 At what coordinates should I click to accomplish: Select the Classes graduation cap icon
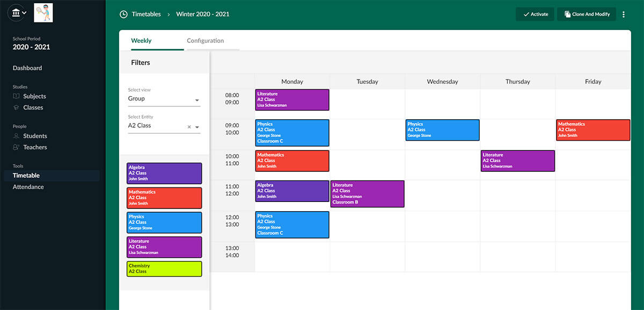click(x=16, y=107)
